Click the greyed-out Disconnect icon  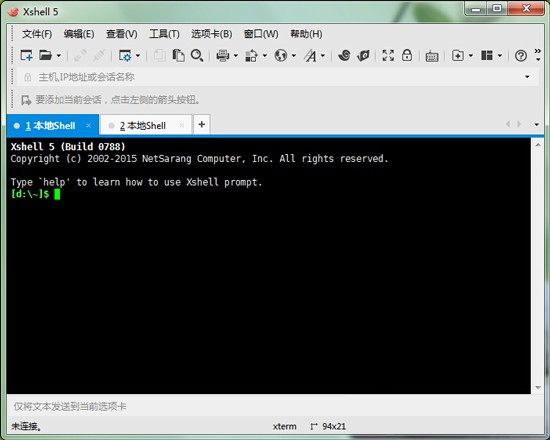[x=99, y=55]
